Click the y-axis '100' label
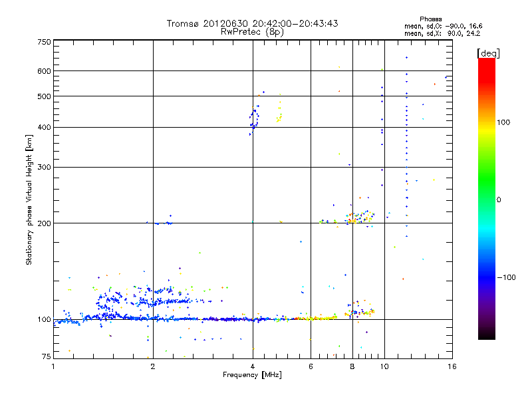Viewport: 532px width, 399px height. [44, 320]
